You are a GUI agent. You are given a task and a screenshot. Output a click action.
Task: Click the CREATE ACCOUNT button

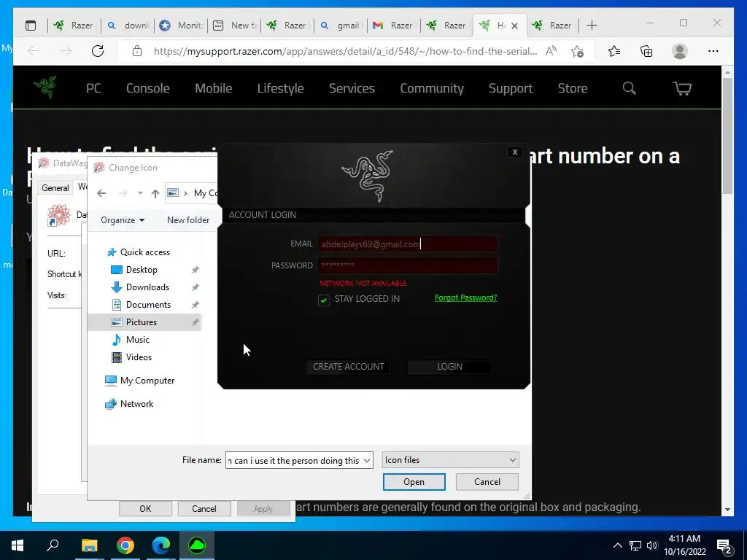[x=348, y=367]
